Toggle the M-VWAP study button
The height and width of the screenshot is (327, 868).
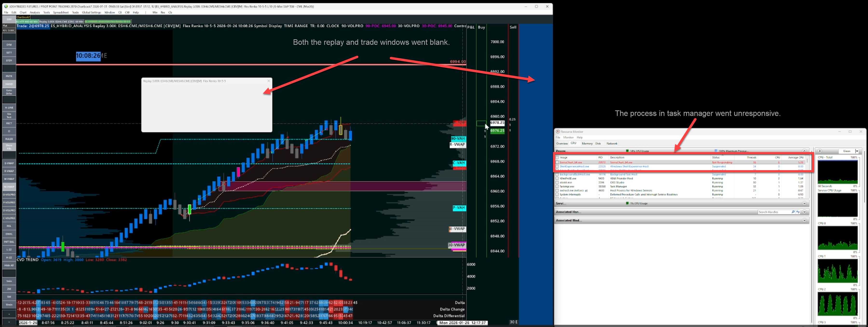[9, 187]
